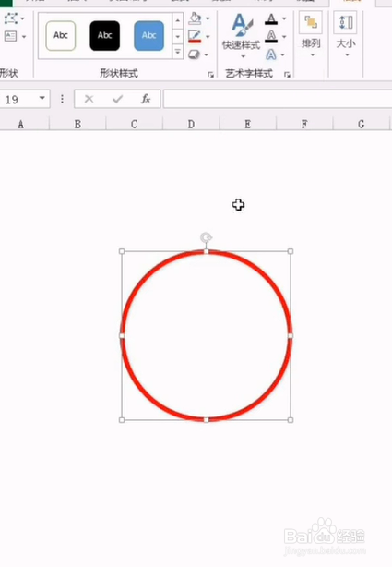Open Insert Function fx dialog
The height and width of the screenshot is (567, 392).
pyautogui.click(x=146, y=99)
